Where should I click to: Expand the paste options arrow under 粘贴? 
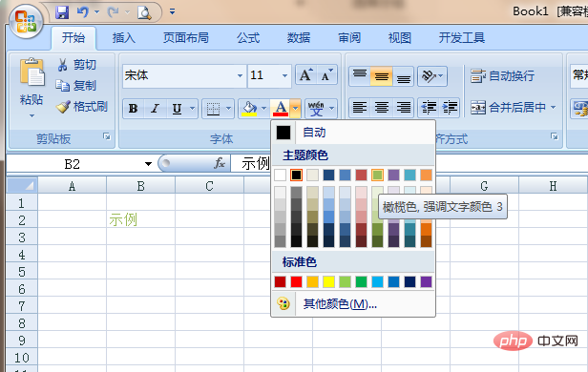tap(31, 115)
